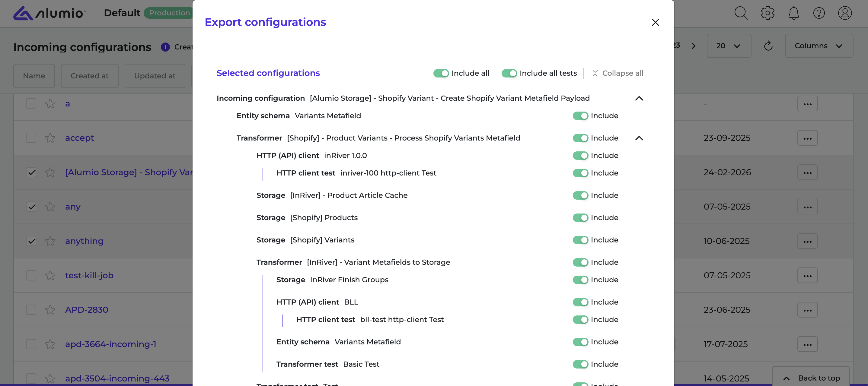868x386 pixels.
Task: Turn off Include all tests toggle
Action: [x=509, y=73]
